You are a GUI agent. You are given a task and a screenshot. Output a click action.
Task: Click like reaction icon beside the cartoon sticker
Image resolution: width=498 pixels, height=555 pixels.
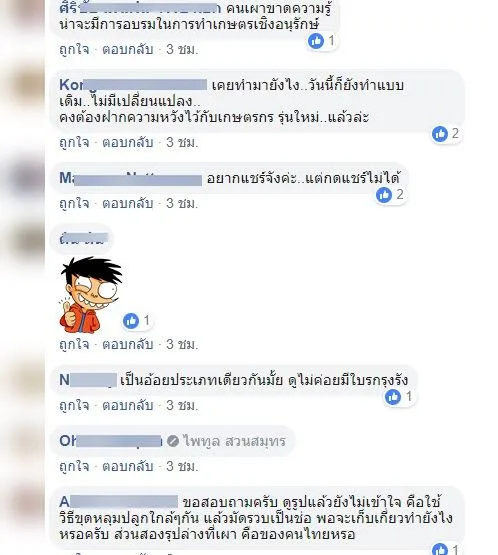[x=131, y=321]
